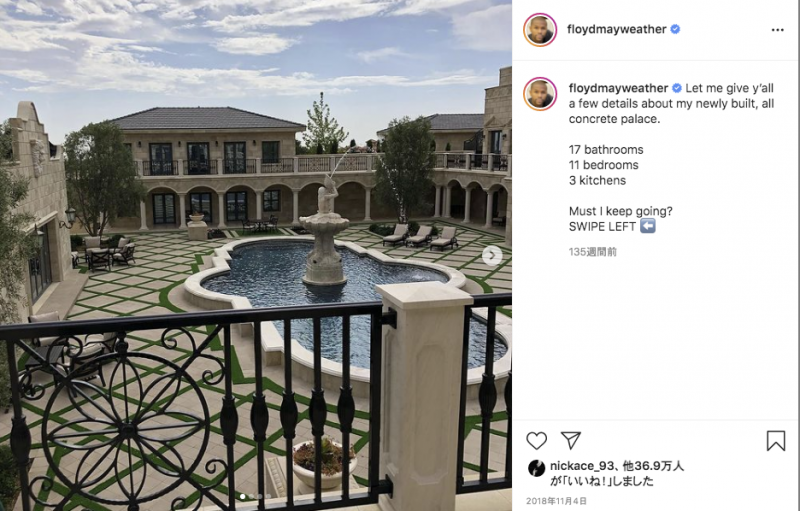Click the verified badge in the caption

[677, 88]
